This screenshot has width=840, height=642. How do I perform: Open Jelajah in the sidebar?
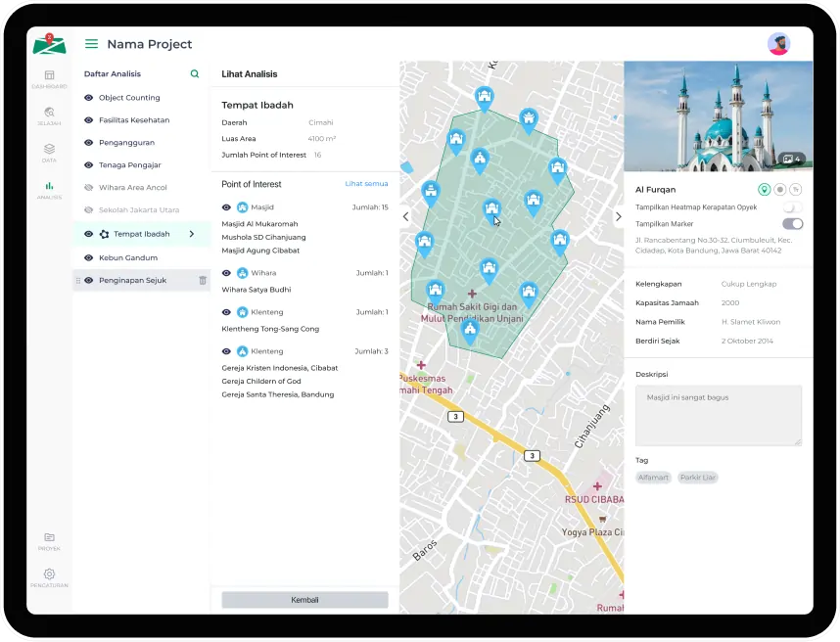click(x=49, y=116)
